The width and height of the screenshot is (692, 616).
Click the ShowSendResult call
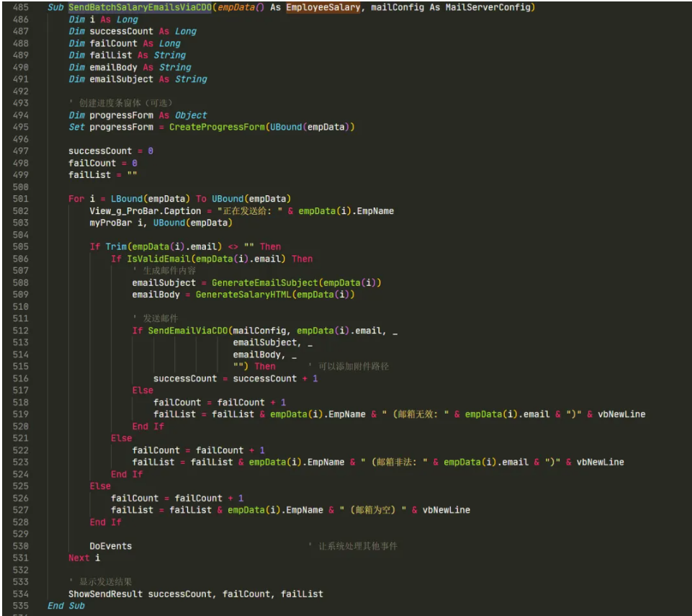pyautogui.click(x=105, y=594)
